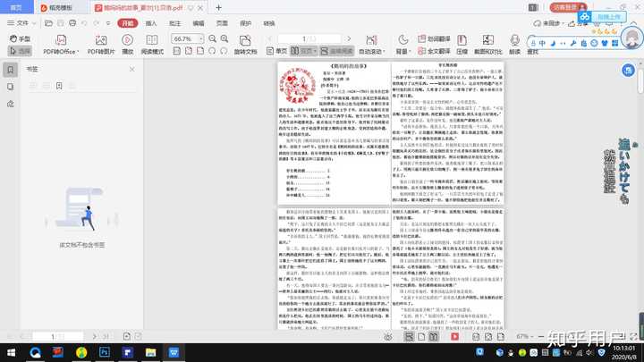Expand the 66.7% zoom level dropdown
This screenshot has height=362, width=644.
(x=201, y=39)
